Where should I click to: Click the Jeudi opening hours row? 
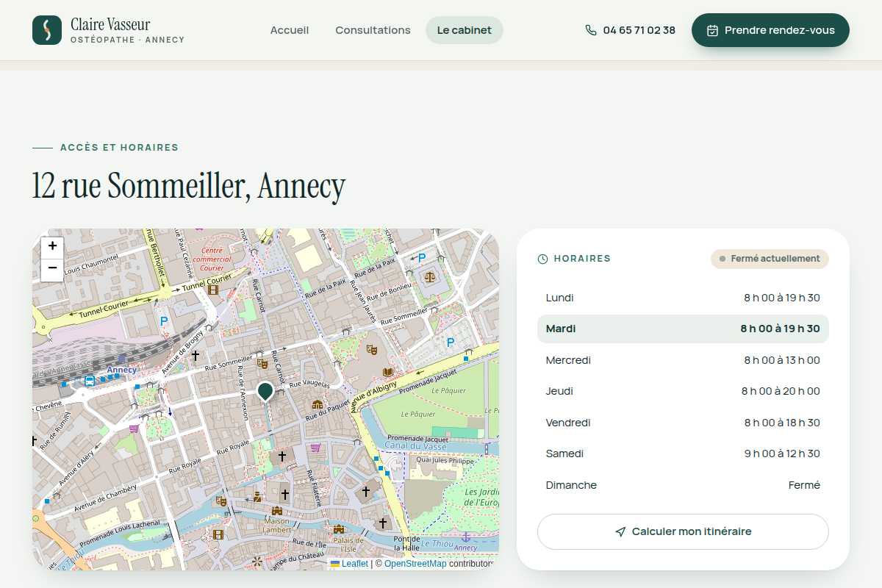click(x=683, y=391)
